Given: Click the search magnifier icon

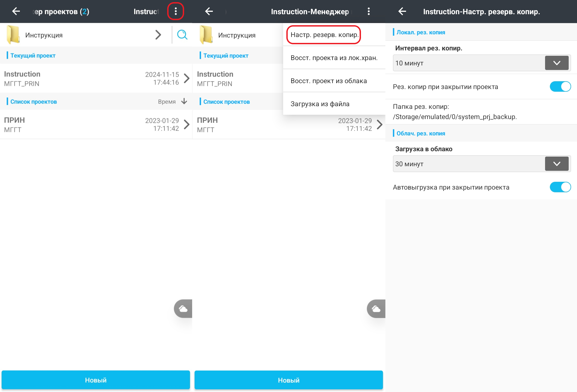Looking at the screenshot, I should pos(182,35).
